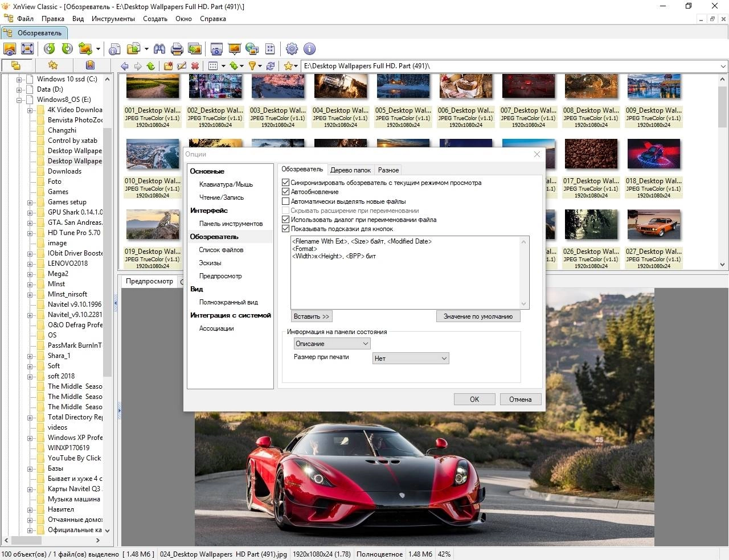
Task: Select 'Эскизы' in the options category list
Action: tap(210, 263)
